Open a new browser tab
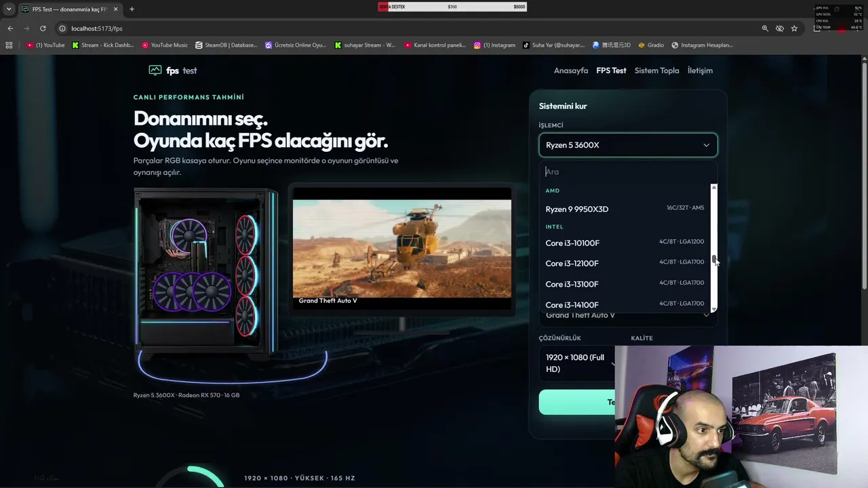Image resolution: width=868 pixels, height=488 pixels. click(x=132, y=9)
